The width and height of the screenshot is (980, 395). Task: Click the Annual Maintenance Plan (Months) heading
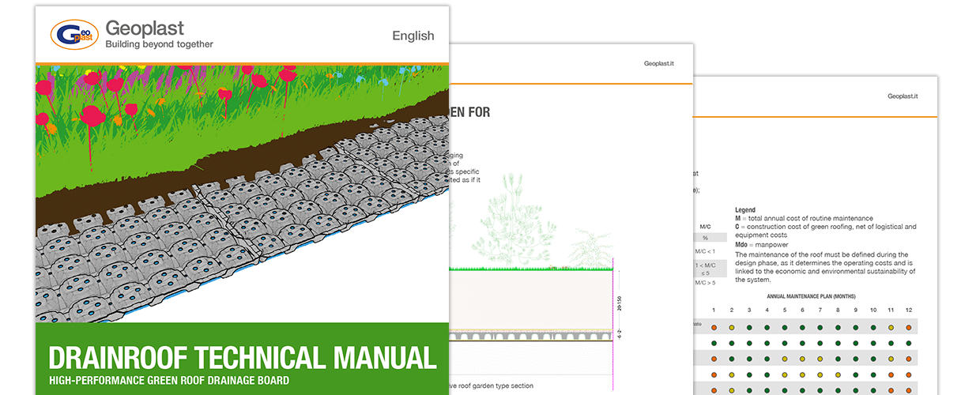[x=811, y=296]
